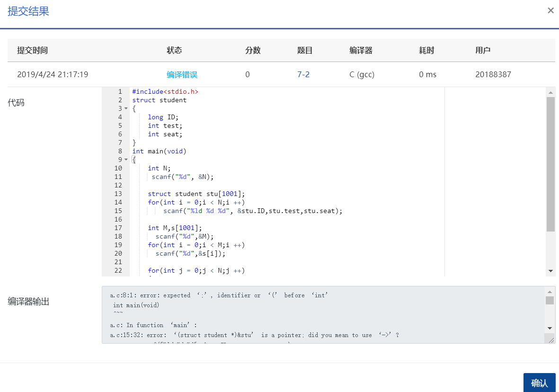The height and width of the screenshot is (392, 559).
Task: Click the 题目 column header
Action: [305, 50]
